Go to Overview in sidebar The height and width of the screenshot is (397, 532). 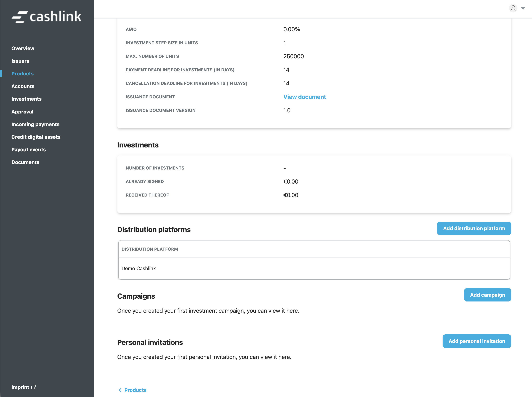23,48
